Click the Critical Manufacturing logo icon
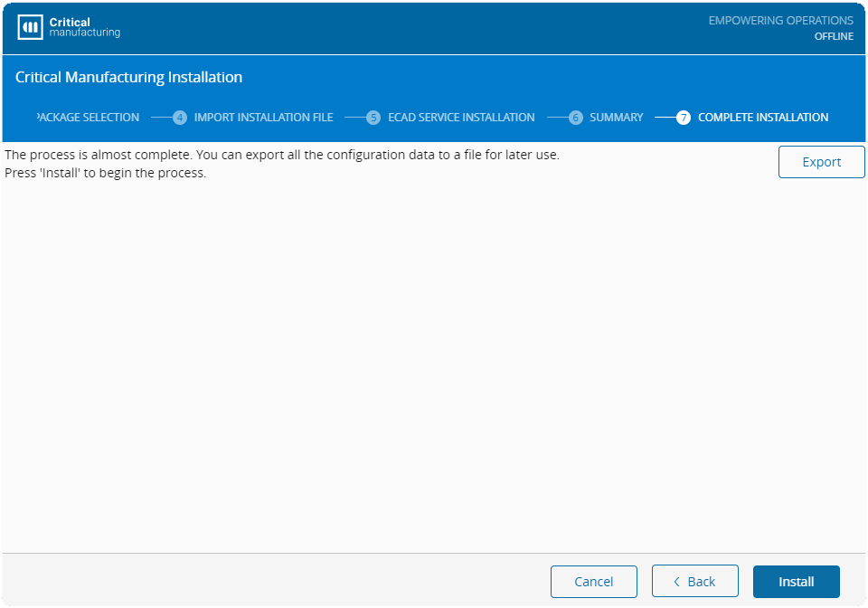868x608 pixels. 31,27
